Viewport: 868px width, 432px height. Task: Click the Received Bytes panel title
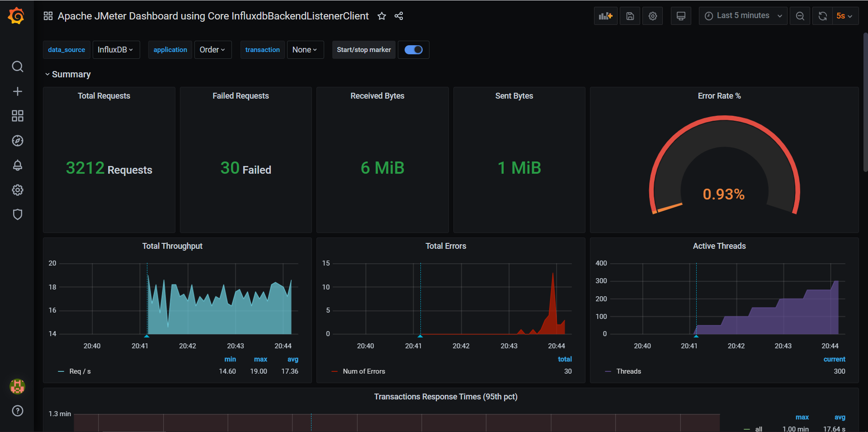[x=377, y=96]
